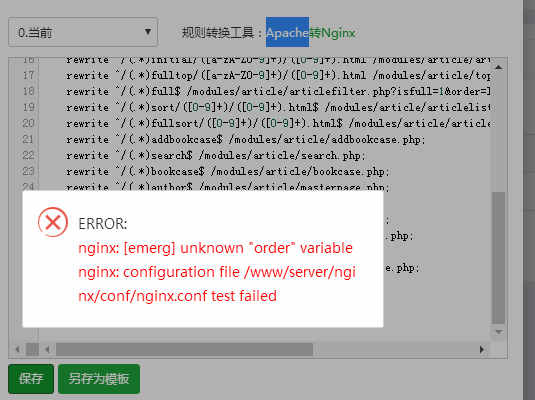Viewport: 535px width, 400px height.
Task: Click the second left arrow by the horizontal scrollbar
Action: (x=47, y=349)
